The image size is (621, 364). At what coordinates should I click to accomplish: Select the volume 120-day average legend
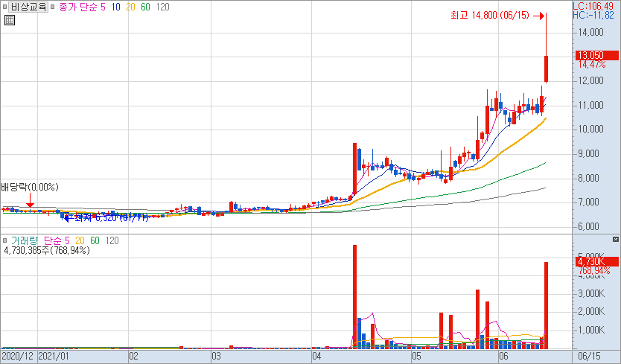[112, 240]
